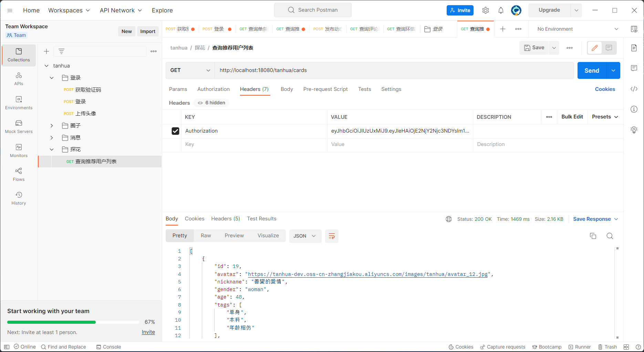644x352 pixels.
Task: Open the Flows panel
Action: 19,175
